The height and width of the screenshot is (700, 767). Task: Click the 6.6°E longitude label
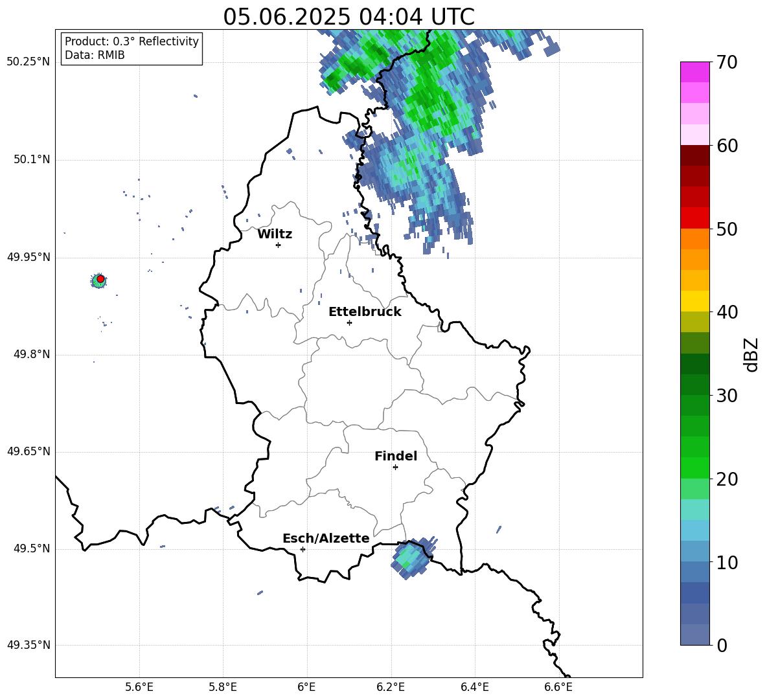(558, 687)
